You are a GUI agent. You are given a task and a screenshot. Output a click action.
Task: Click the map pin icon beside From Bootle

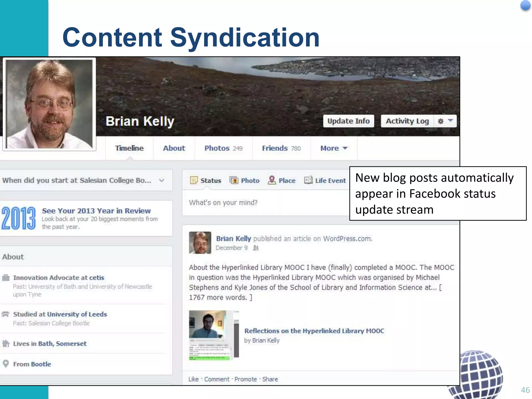click(x=6, y=364)
